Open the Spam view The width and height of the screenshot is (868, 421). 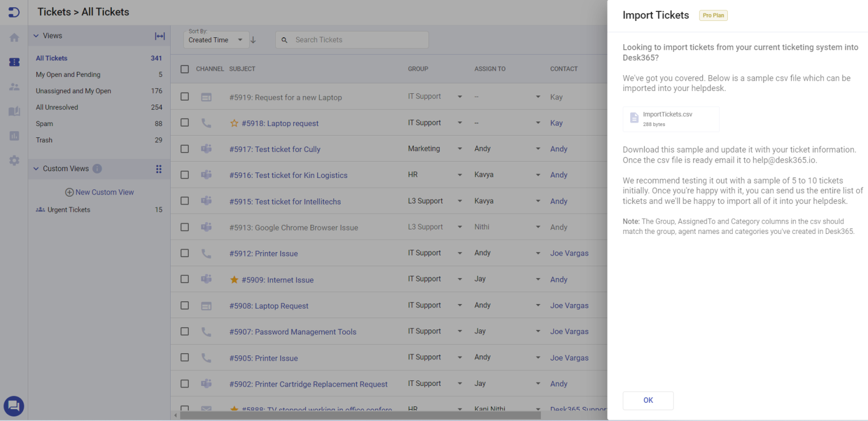[44, 123]
